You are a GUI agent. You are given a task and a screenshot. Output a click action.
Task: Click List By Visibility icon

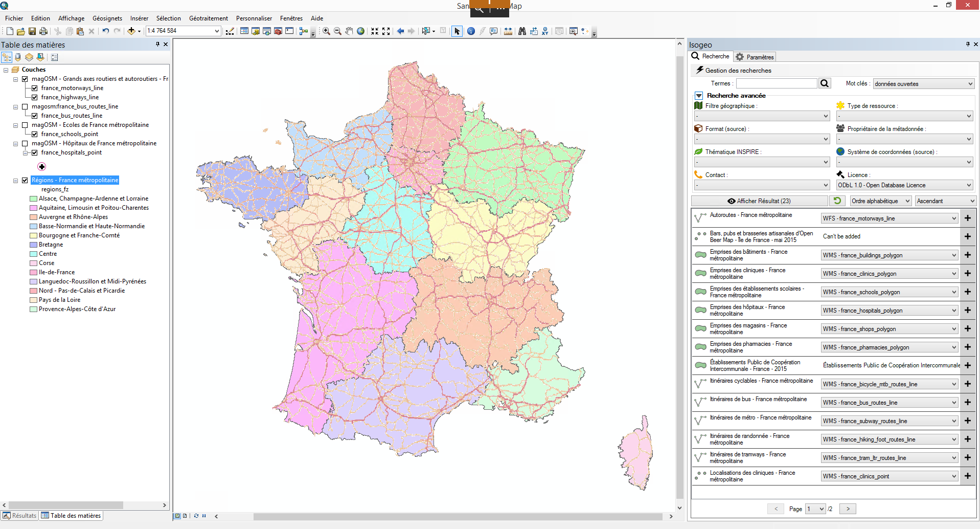(x=29, y=57)
